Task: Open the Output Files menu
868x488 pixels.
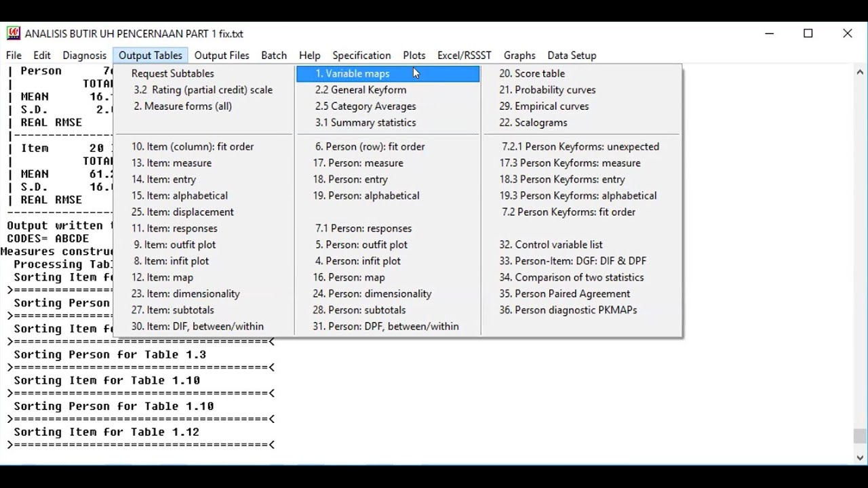Action: point(222,56)
